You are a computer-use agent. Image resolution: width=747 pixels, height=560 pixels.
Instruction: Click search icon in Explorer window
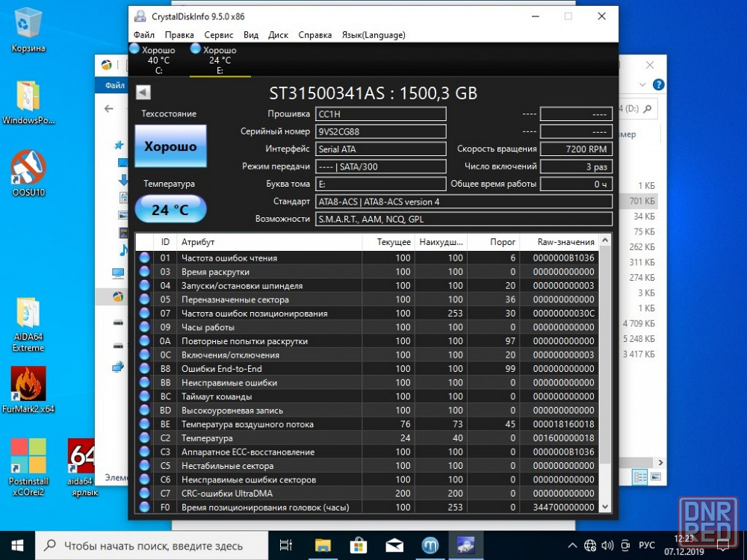[x=647, y=109]
